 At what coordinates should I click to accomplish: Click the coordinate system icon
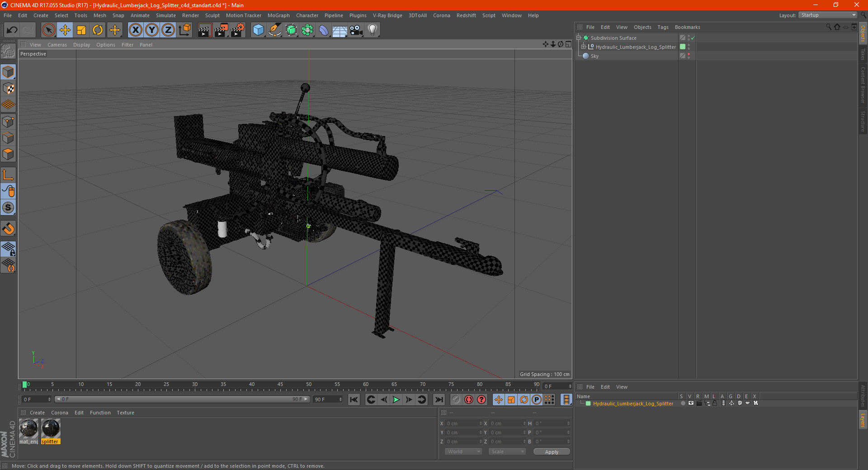pos(184,30)
